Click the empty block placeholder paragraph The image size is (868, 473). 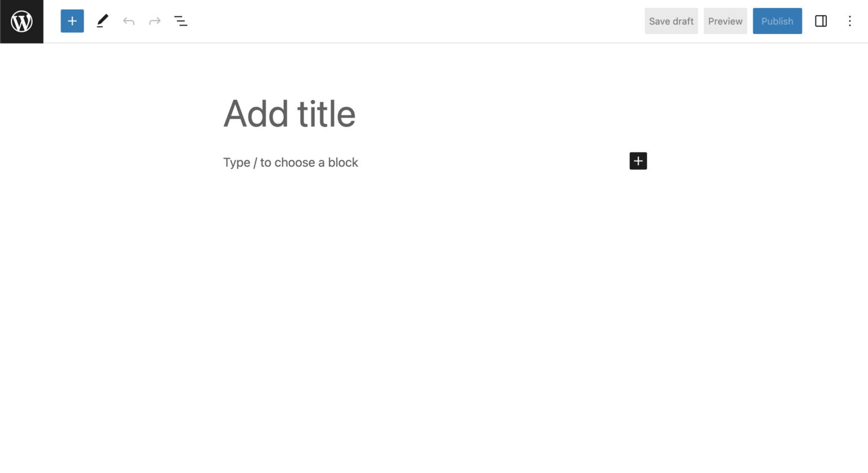pyautogui.click(x=290, y=162)
